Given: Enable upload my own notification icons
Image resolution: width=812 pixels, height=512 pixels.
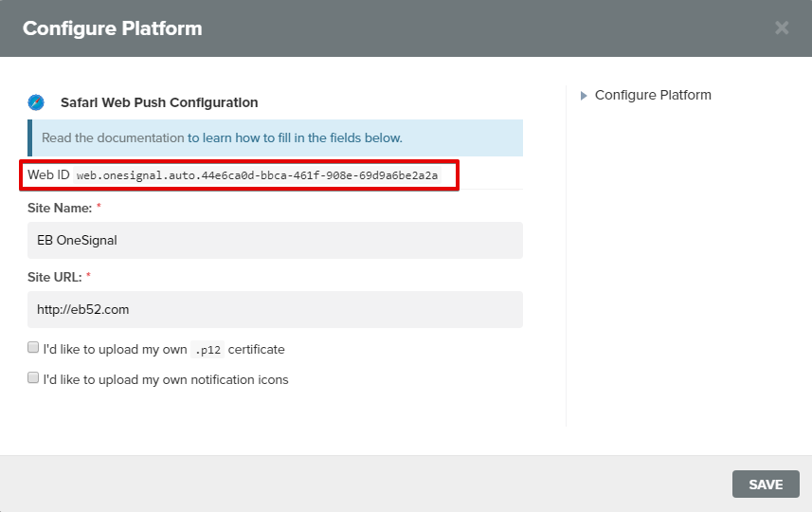Looking at the screenshot, I should pos(33,377).
